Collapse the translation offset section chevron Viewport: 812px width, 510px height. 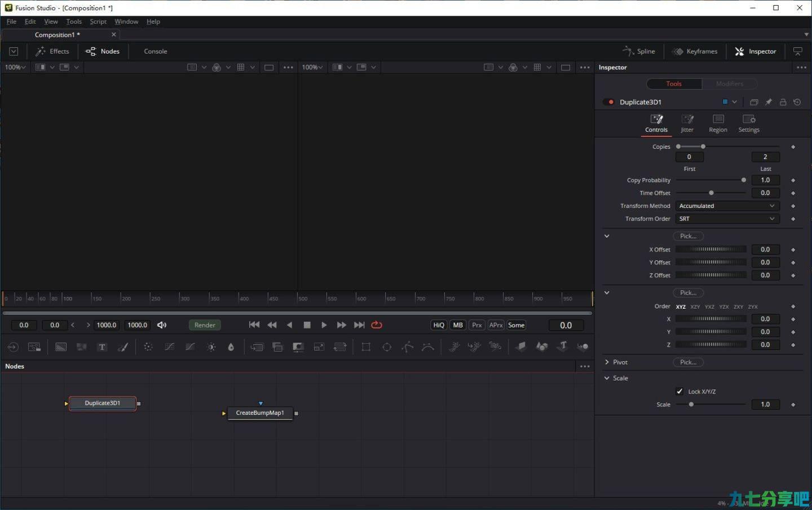coord(607,236)
